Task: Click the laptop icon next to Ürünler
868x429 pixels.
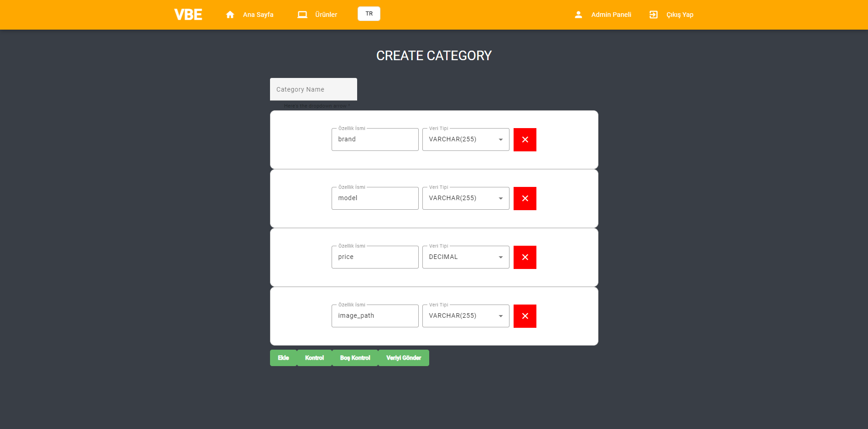Action: point(302,14)
